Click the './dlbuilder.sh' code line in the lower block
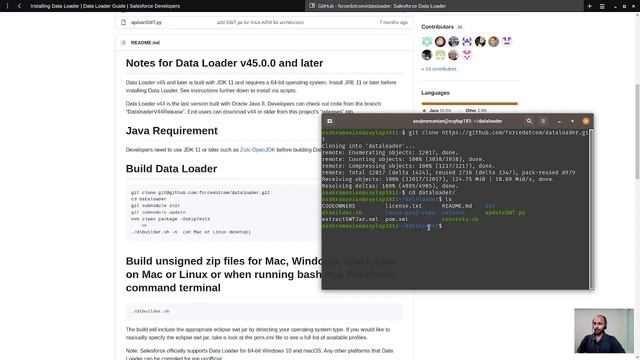The image size is (640, 360). click(x=150, y=311)
